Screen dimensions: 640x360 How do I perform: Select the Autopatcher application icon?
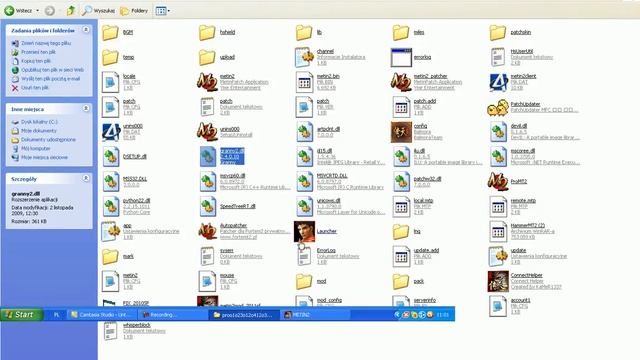(x=207, y=231)
